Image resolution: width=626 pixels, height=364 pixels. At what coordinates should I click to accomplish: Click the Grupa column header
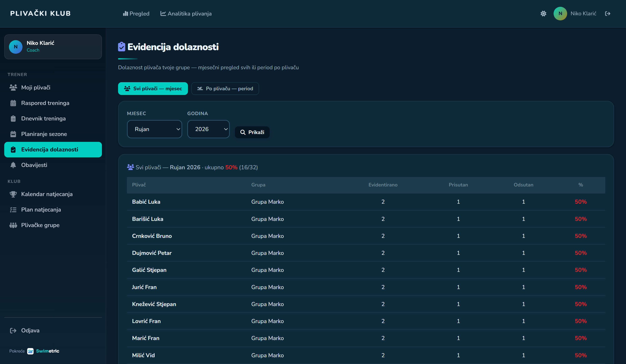(x=258, y=185)
